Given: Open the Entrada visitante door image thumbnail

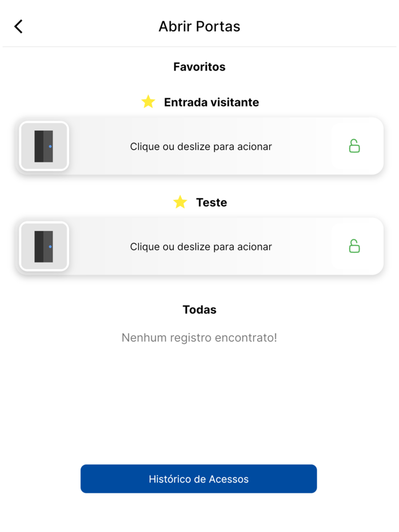Looking at the screenshot, I should [x=44, y=146].
